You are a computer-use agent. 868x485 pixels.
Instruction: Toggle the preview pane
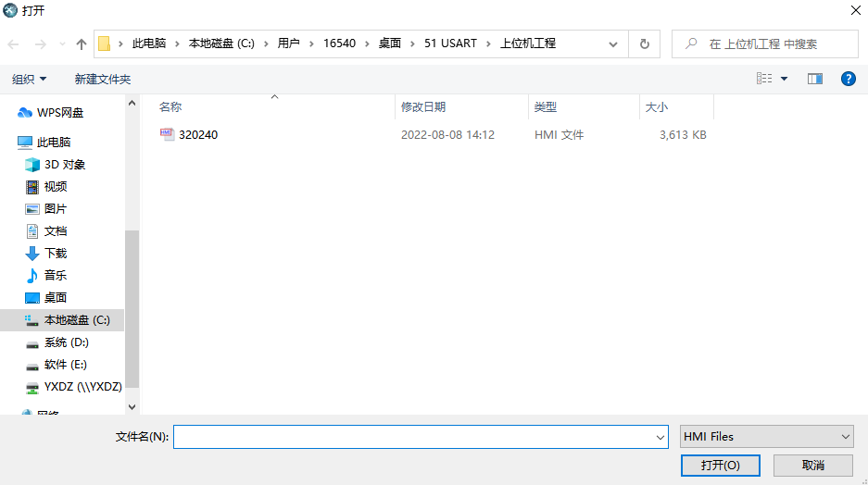tap(815, 79)
